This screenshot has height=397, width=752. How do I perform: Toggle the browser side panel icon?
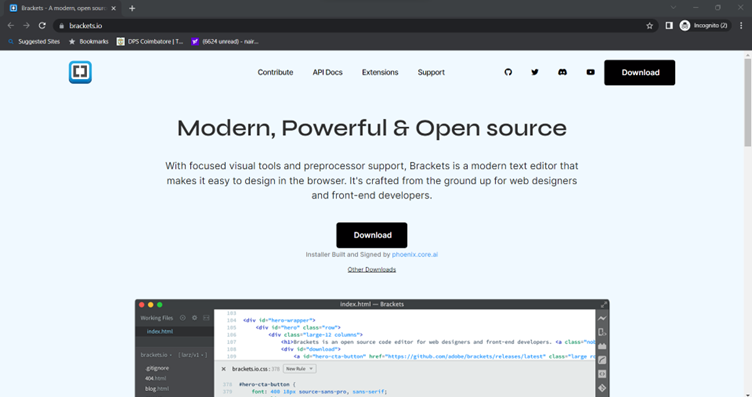pyautogui.click(x=669, y=26)
